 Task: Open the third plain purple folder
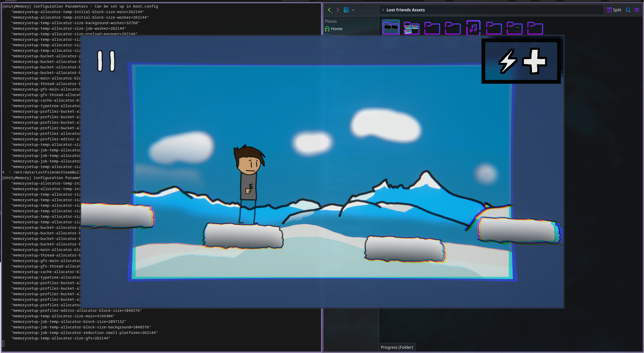tap(494, 28)
